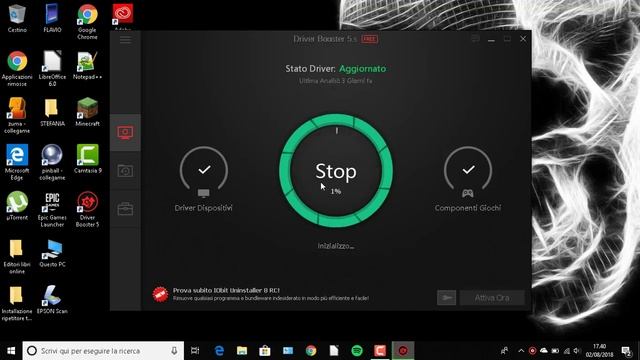Open the OneDrive cloud tray icon
The width and height of the screenshot is (640, 360).
coord(544,351)
